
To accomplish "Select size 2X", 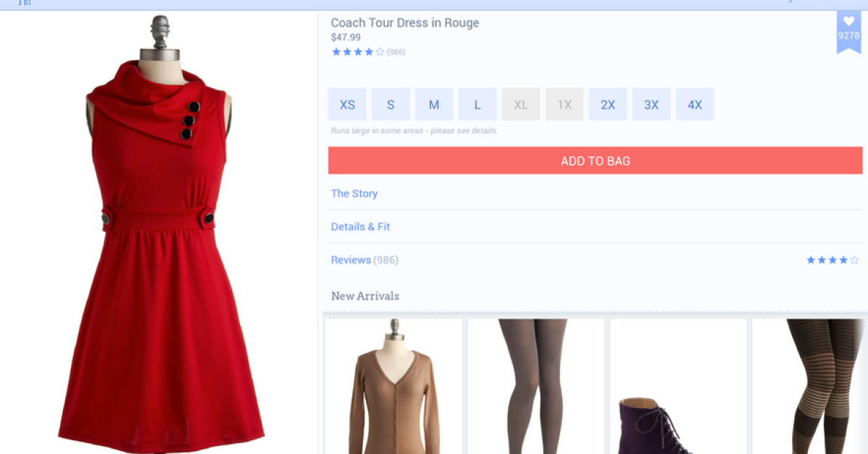I will [608, 105].
